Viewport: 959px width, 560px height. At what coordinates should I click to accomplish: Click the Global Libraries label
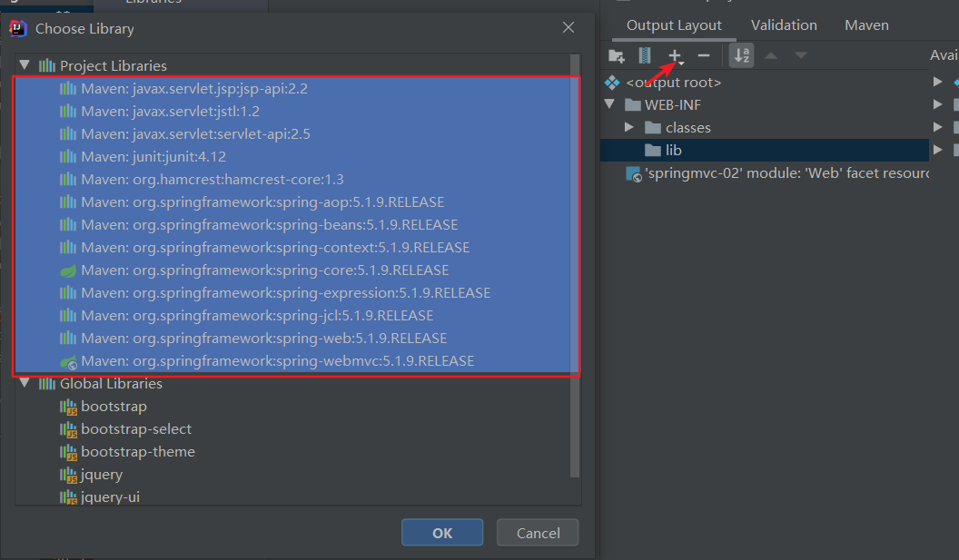tap(112, 383)
